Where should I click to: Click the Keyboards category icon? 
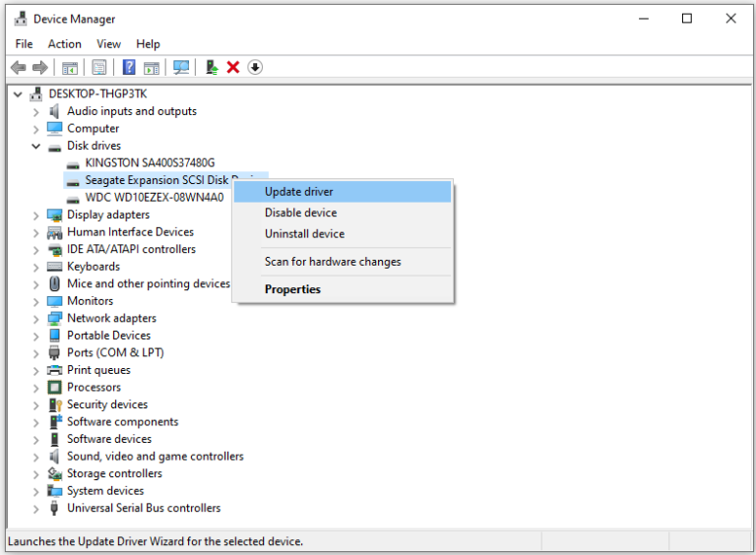(x=54, y=267)
